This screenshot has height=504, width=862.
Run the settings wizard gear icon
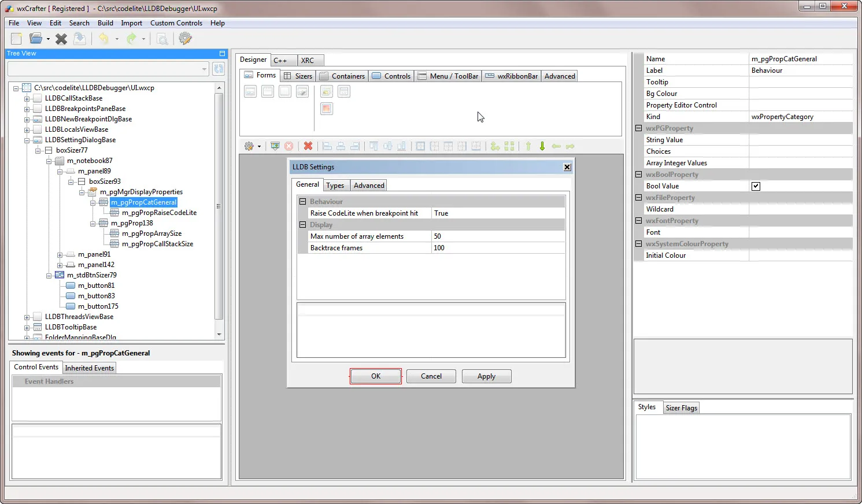(185, 39)
